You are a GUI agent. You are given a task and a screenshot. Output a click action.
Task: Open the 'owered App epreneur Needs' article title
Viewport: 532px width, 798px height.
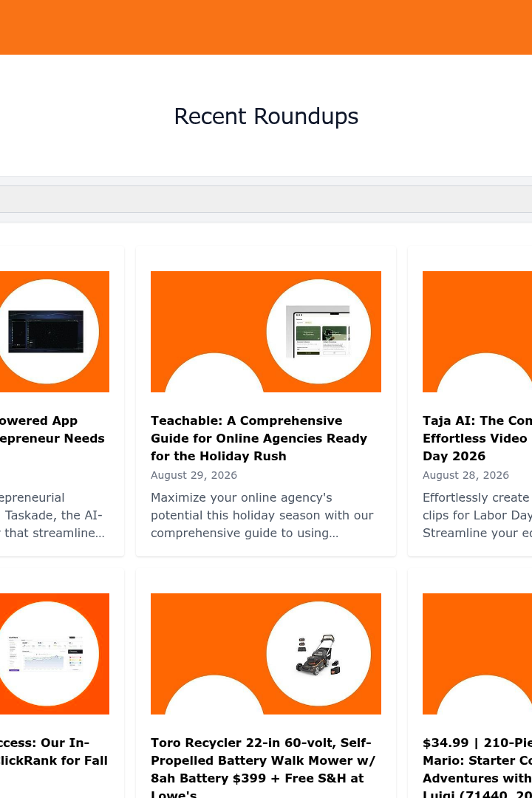[x=52, y=429]
